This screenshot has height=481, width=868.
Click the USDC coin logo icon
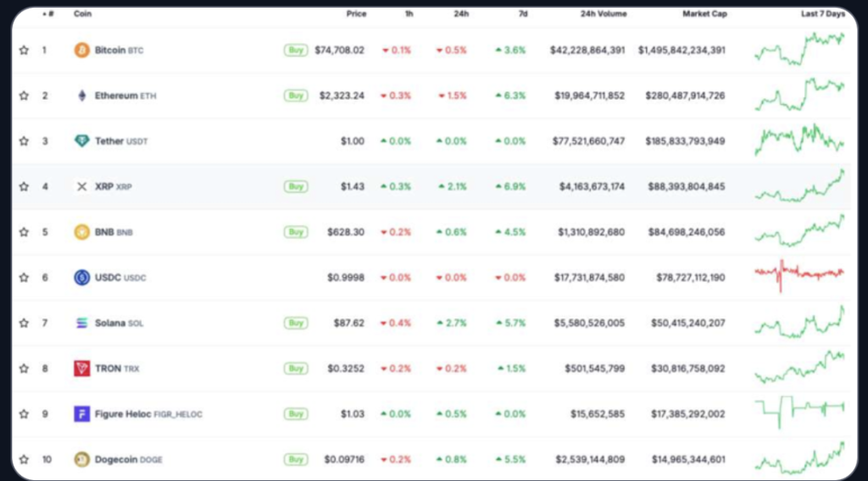click(x=82, y=278)
